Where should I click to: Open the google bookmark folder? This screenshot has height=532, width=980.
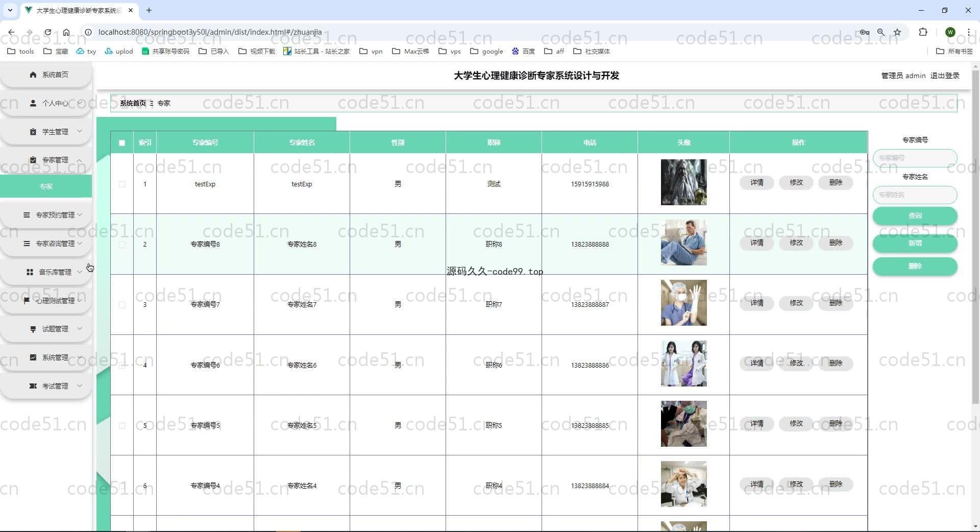tap(486, 51)
